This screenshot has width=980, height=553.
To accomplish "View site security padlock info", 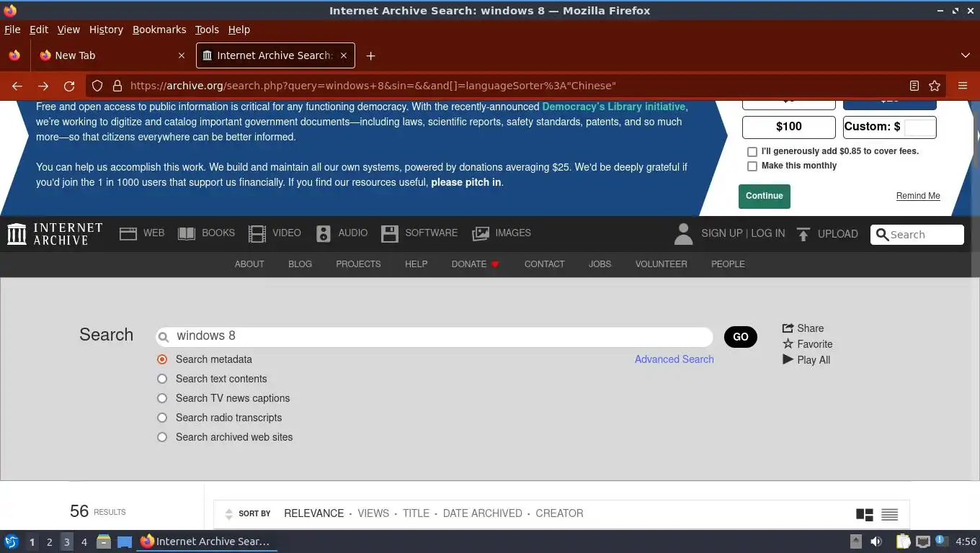I will [117, 86].
